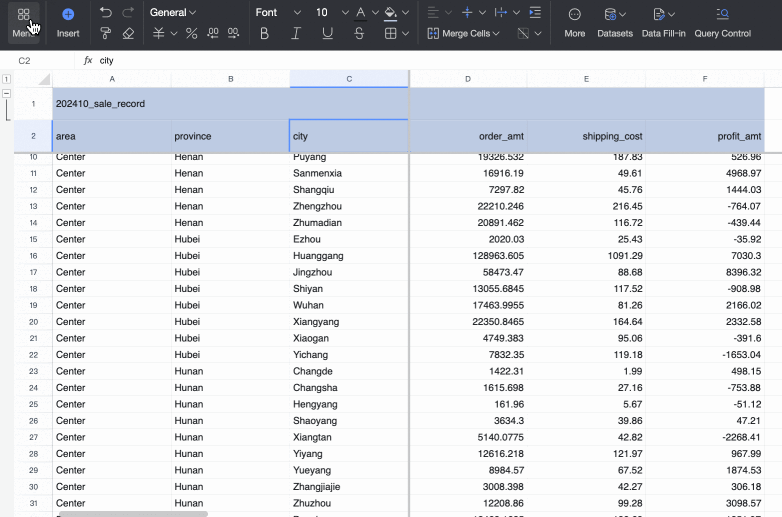The image size is (782, 517).
Task: Open the General number format dropdown
Action: [x=173, y=13]
